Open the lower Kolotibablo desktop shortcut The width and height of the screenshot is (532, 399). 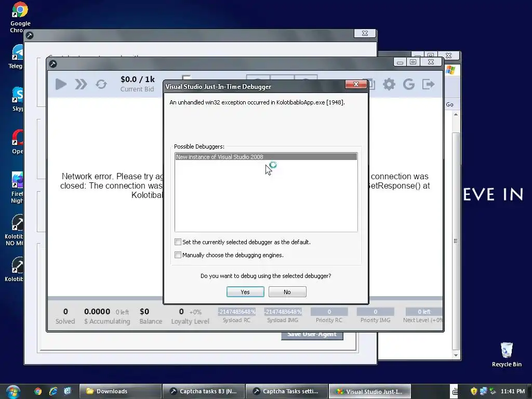pyautogui.click(x=15, y=270)
